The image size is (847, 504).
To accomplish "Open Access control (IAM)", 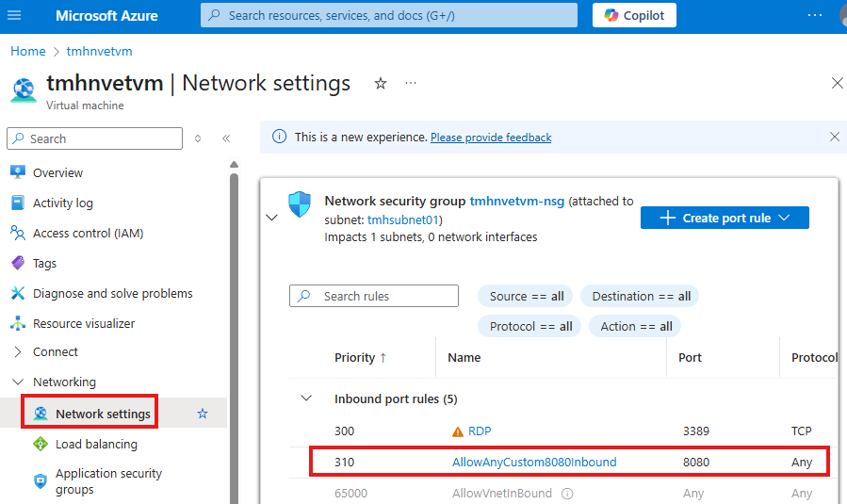I will coord(88,234).
